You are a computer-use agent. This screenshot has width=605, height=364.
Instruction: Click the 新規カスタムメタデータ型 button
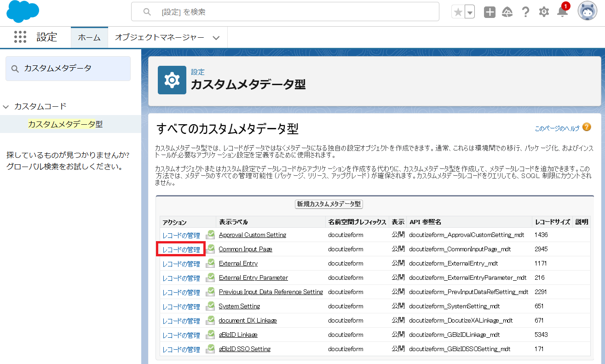tap(329, 204)
